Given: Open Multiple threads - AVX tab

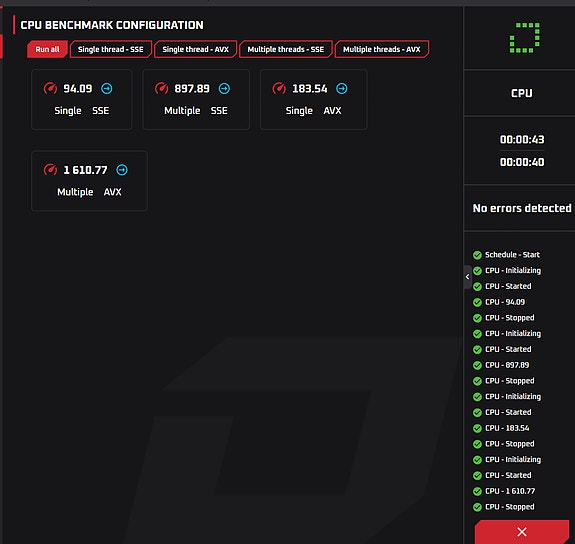Looking at the screenshot, I should click(382, 49).
